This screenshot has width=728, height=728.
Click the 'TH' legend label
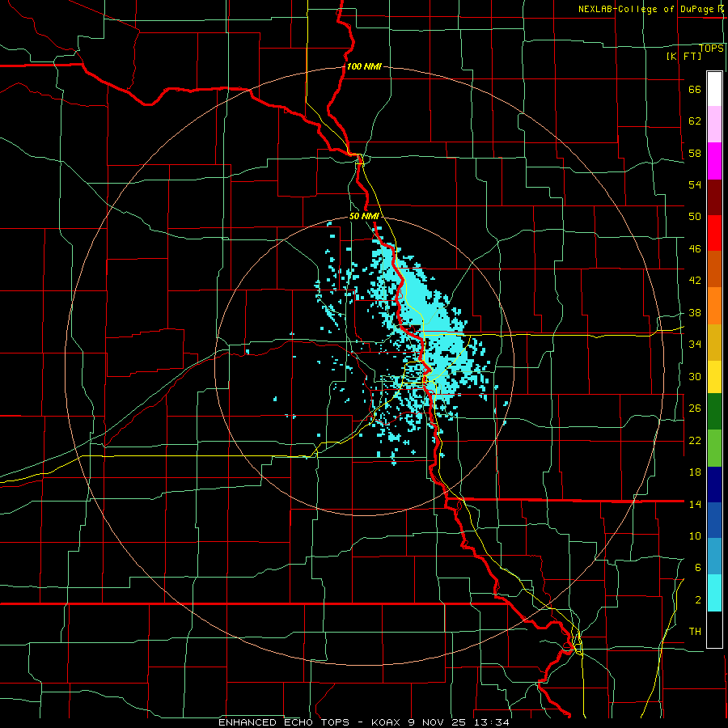(x=695, y=632)
